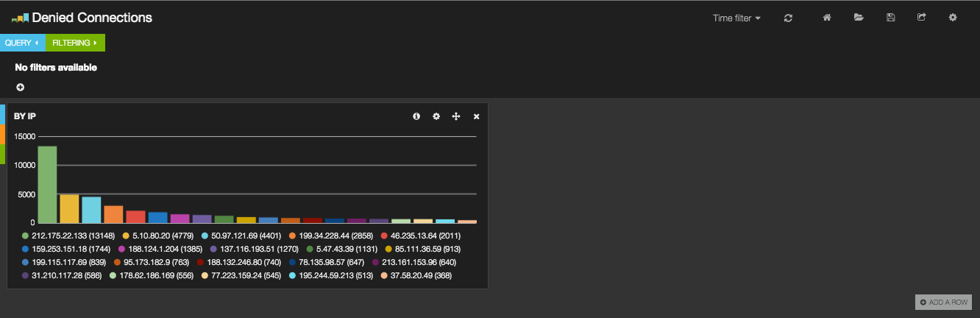Screen dimensions: 980x318
Task: Open the load dashboard folder icon
Action: pos(859,18)
